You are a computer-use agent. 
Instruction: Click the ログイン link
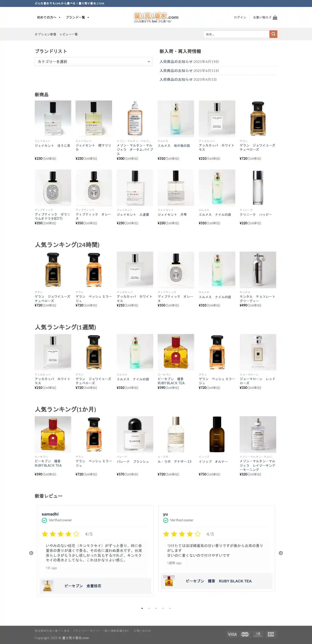point(240,17)
